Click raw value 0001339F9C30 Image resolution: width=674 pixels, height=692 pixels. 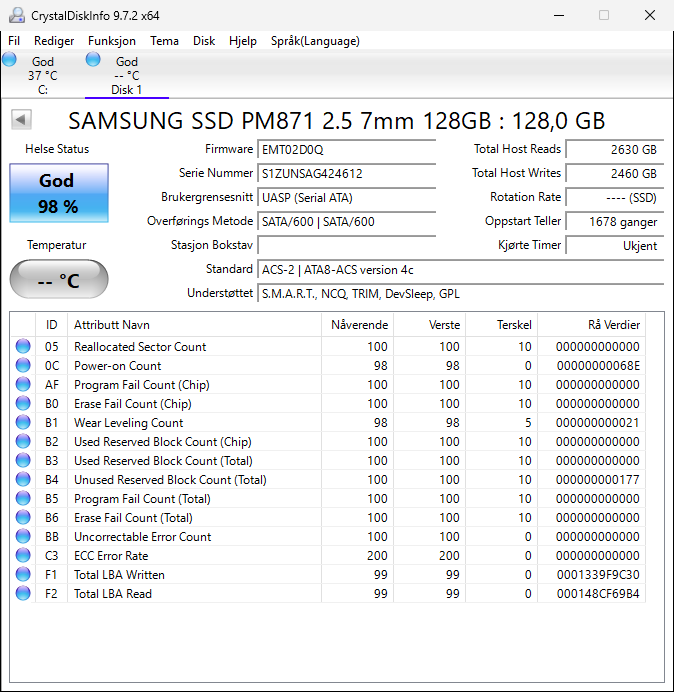tap(598, 575)
